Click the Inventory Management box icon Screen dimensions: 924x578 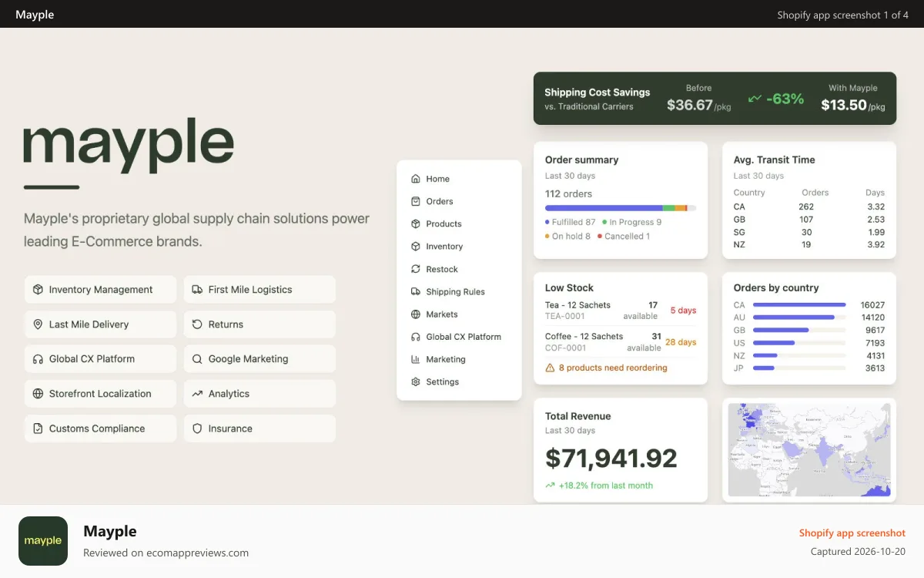pyautogui.click(x=38, y=290)
